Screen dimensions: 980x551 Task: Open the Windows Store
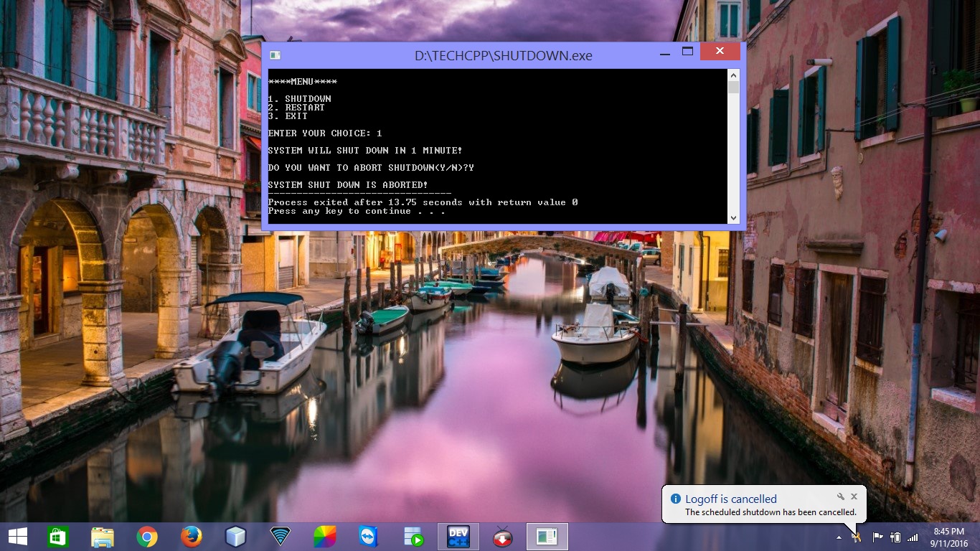click(x=57, y=536)
